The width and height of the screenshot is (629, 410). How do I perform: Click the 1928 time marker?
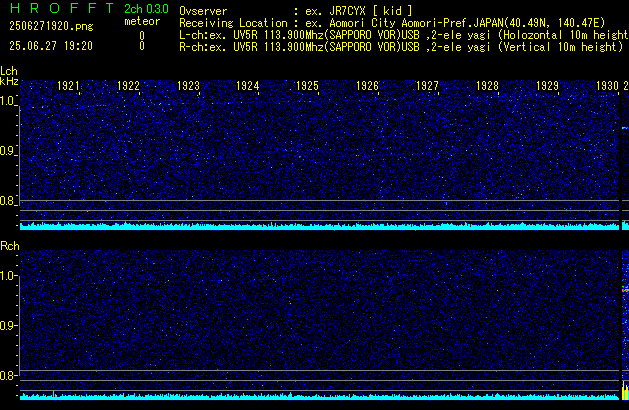(x=487, y=86)
